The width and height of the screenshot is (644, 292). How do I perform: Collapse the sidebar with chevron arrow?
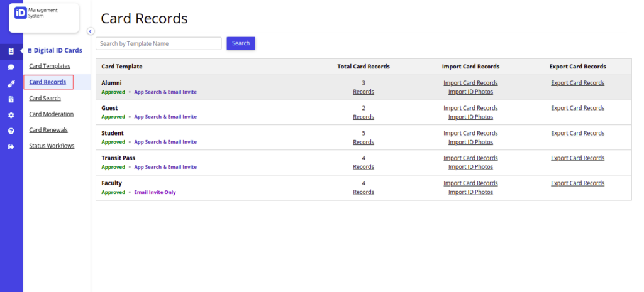click(91, 31)
